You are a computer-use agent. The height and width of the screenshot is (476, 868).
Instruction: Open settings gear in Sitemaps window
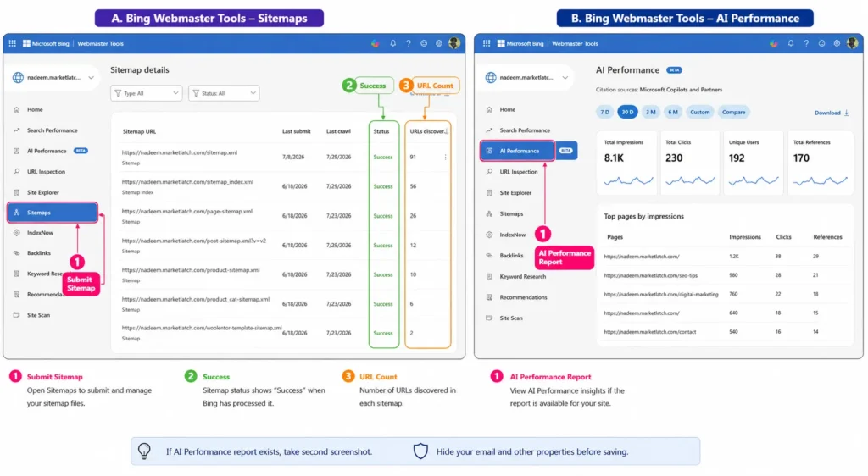click(439, 43)
